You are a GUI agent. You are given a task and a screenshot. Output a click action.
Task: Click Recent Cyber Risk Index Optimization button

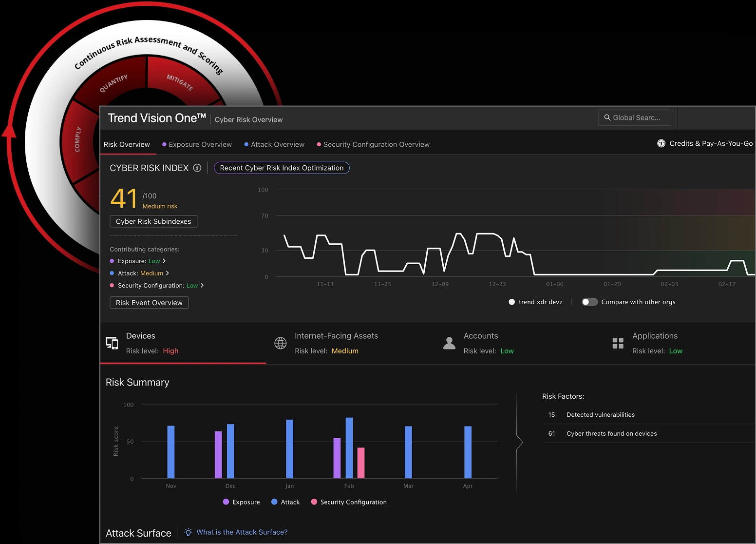(282, 168)
